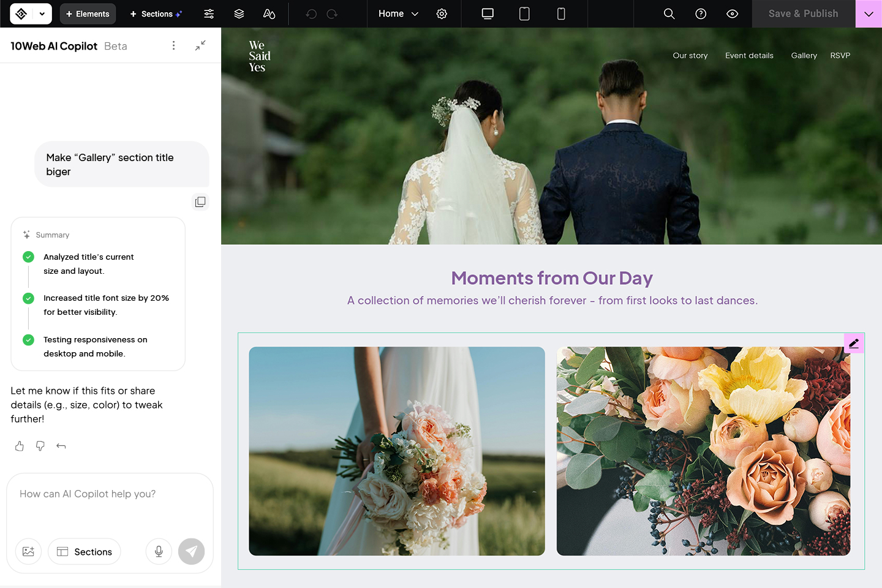
Task: Give thumbs up to Copilot's response
Action: 19,446
